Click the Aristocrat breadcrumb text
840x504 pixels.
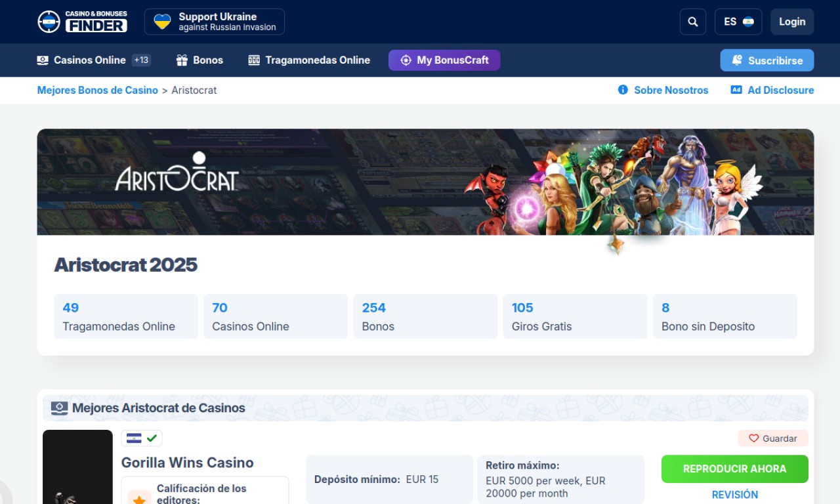coord(194,90)
